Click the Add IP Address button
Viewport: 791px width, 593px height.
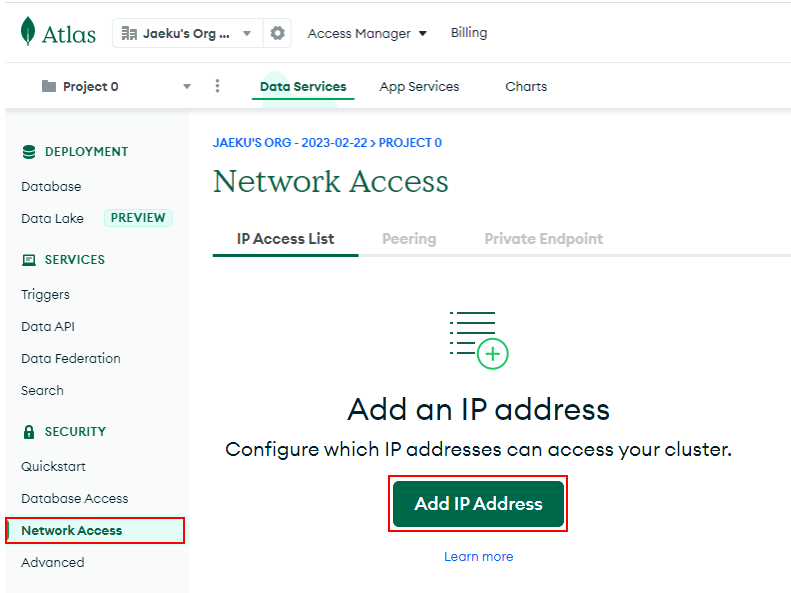pos(478,504)
